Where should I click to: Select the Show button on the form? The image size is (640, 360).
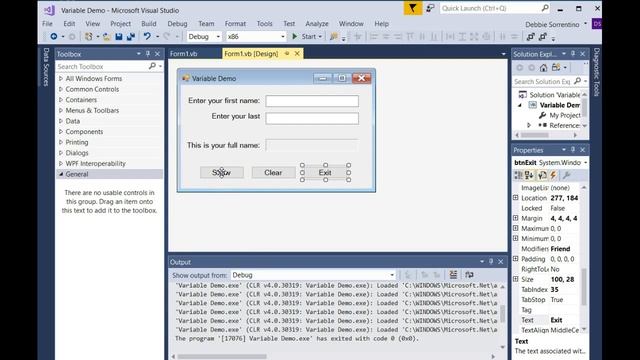(222, 173)
